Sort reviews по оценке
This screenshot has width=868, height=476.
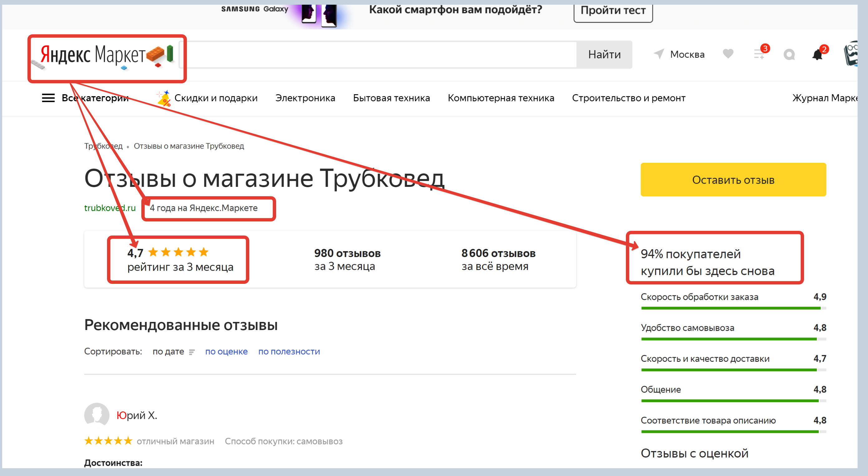tap(226, 351)
